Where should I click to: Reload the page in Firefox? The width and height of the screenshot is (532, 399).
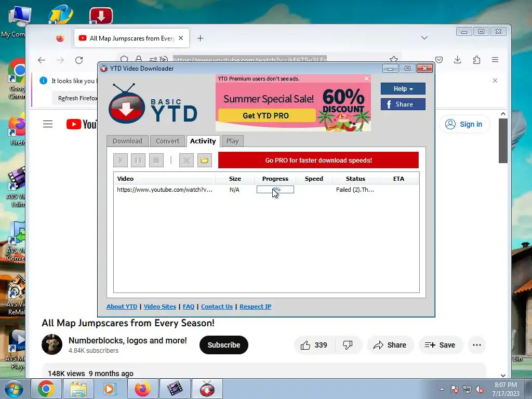[x=79, y=60]
